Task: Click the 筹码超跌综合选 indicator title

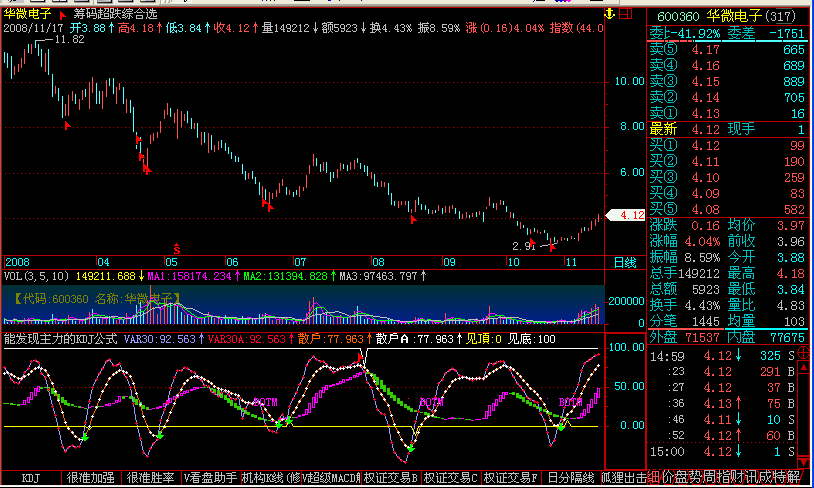Action: pos(115,14)
